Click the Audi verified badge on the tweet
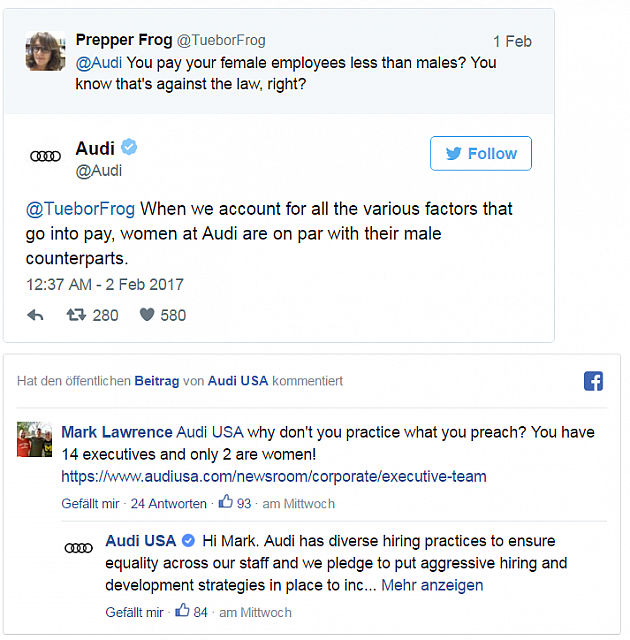 pyautogui.click(x=130, y=148)
